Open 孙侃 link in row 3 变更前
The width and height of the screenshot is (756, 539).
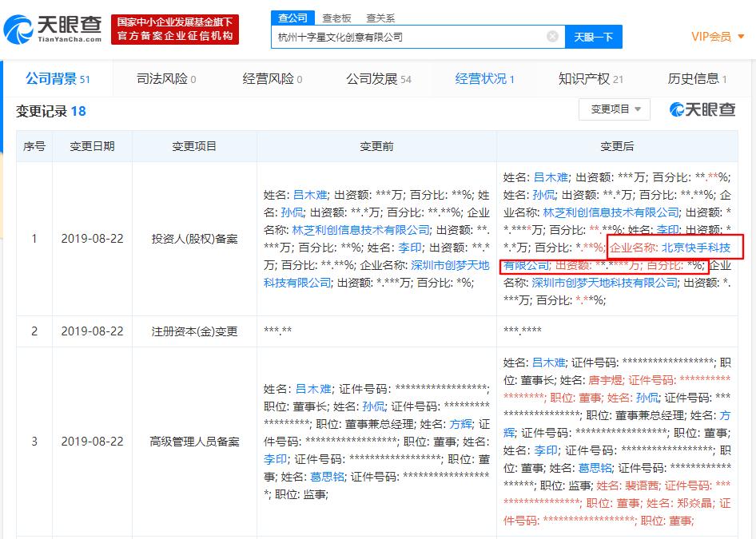[x=374, y=406]
